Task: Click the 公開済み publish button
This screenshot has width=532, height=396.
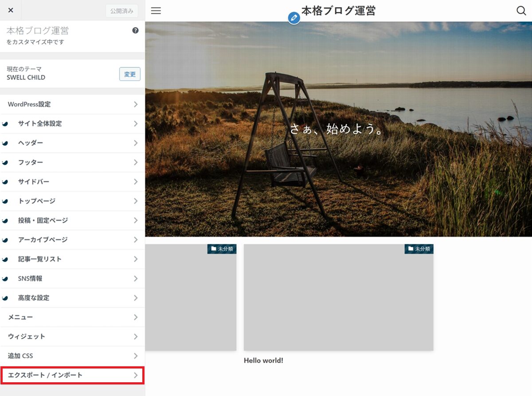Action: pos(121,11)
